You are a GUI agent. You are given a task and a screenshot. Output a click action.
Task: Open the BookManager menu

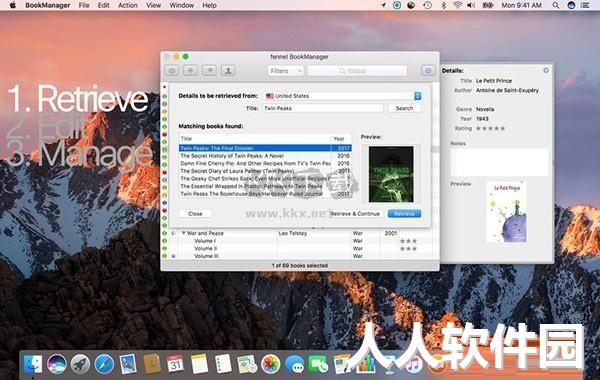[x=47, y=5]
